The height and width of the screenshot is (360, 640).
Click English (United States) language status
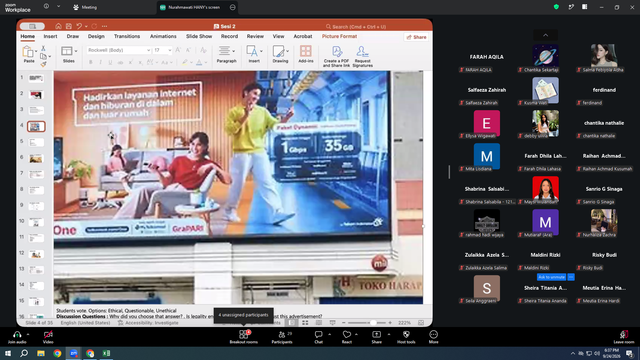point(85,323)
